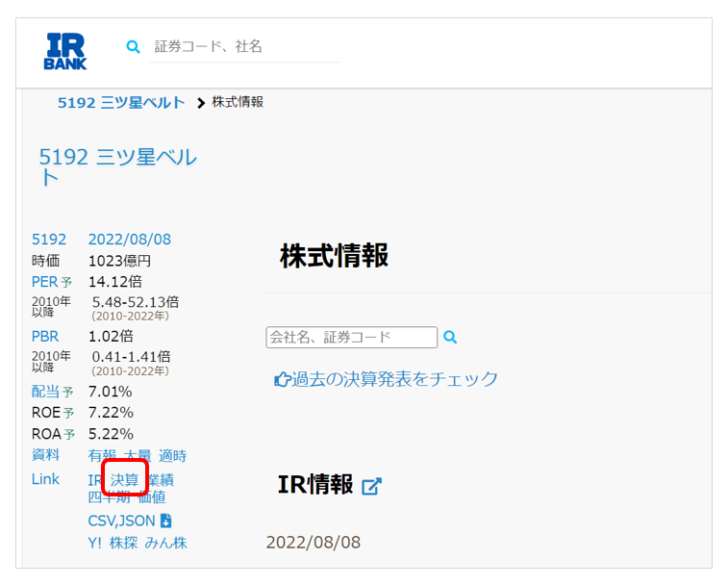
Task: Focus the 会社名、証券コード input box
Action: [351, 337]
